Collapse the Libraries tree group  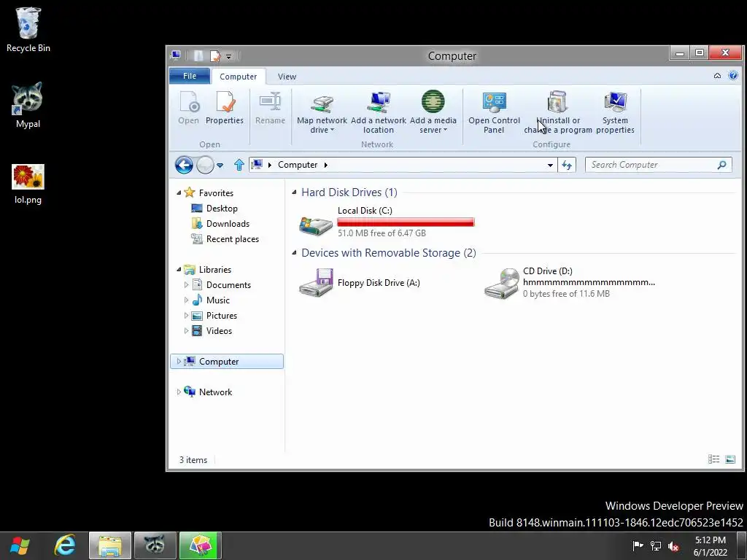click(x=179, y=270)
